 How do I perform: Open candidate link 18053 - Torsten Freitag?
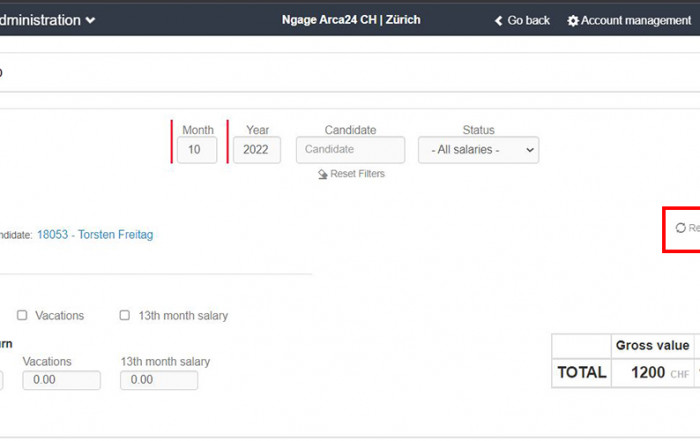[95, 235]
